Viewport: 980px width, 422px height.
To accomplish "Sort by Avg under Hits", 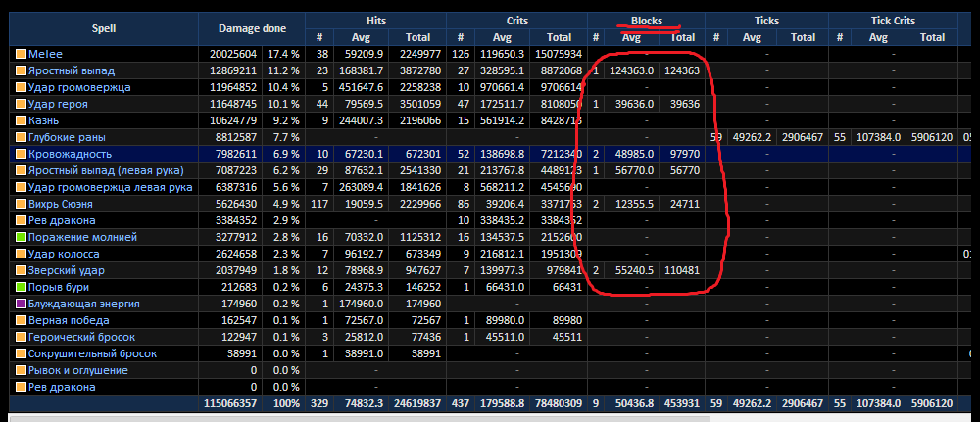I will coord(362,37).
